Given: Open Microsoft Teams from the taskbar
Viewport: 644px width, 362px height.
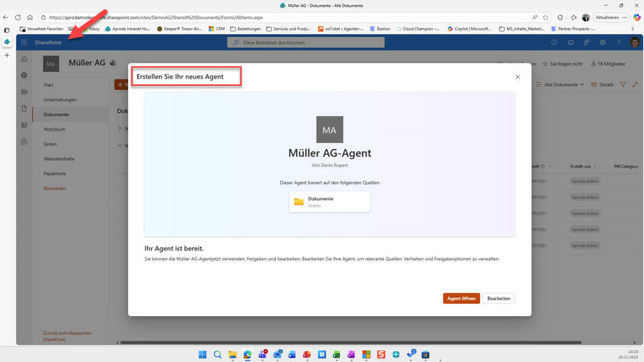Looking at the screenshot, I should tap(262, 354).
